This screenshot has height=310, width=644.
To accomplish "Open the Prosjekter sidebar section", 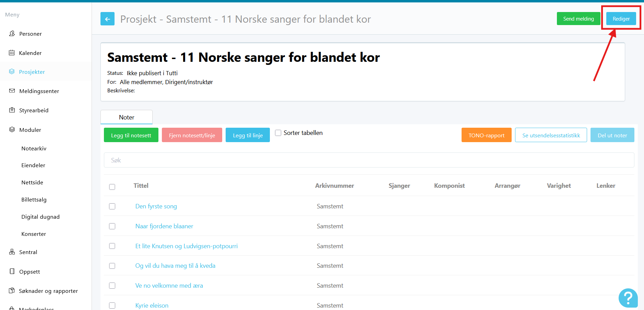I will 32,72.
